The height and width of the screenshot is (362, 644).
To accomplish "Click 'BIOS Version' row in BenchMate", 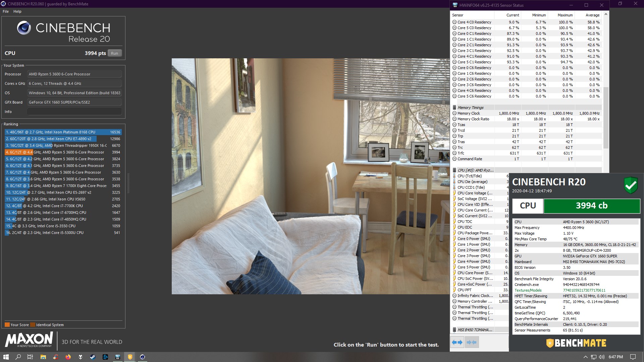I will 576,267.
